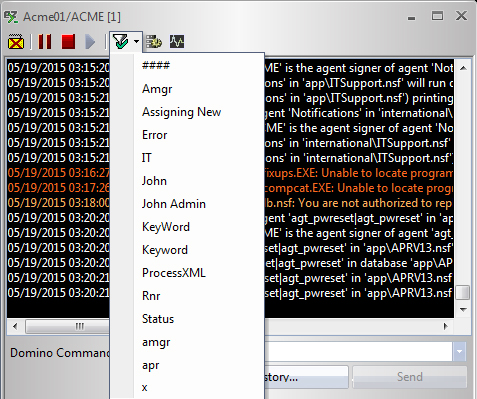Click the partially hidden History button
477x399 pixels.
tap(307, 377)
